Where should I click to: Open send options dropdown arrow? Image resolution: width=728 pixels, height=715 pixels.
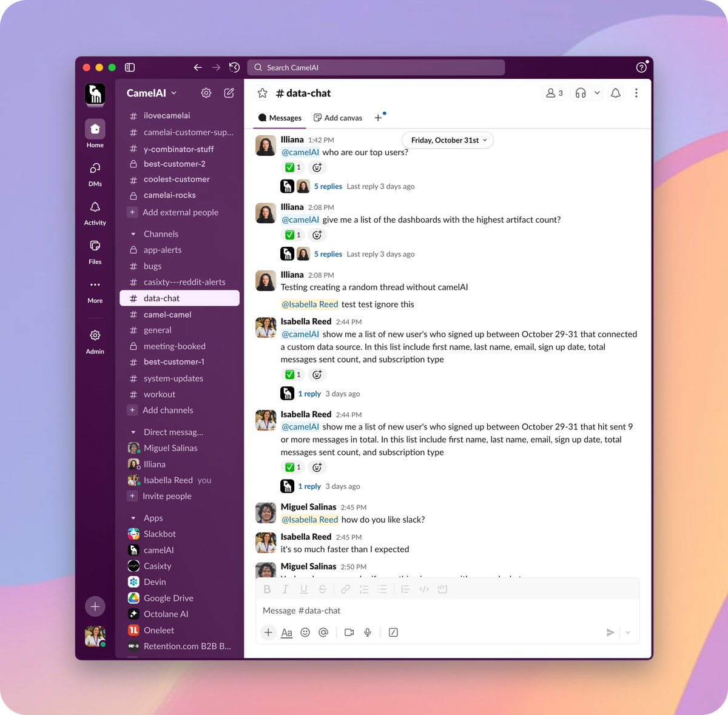click(x=628, y=633)
